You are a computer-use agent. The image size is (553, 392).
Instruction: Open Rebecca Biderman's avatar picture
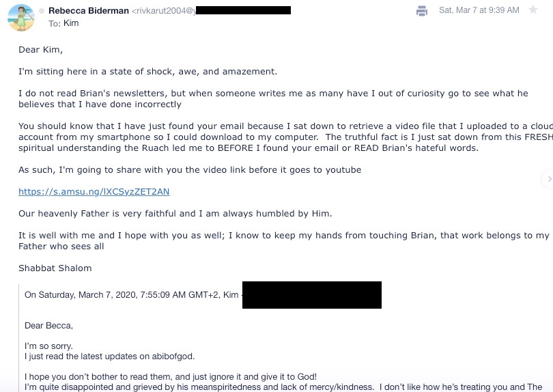(20, 17)
